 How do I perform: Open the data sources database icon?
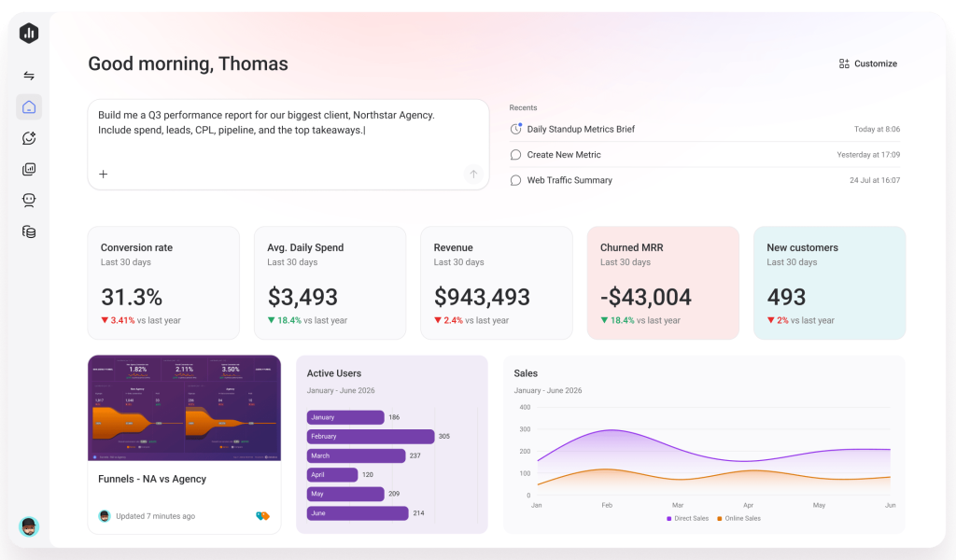29,231
